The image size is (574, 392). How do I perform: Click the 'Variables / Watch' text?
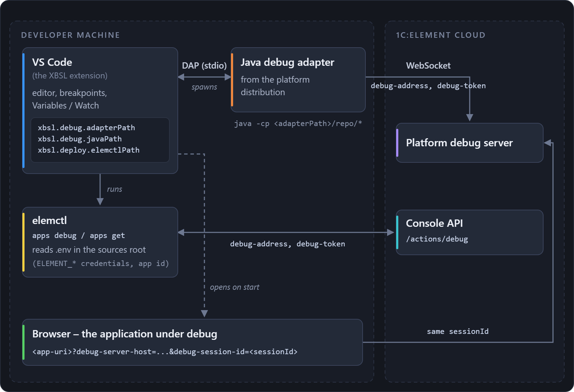click(65, 105)
